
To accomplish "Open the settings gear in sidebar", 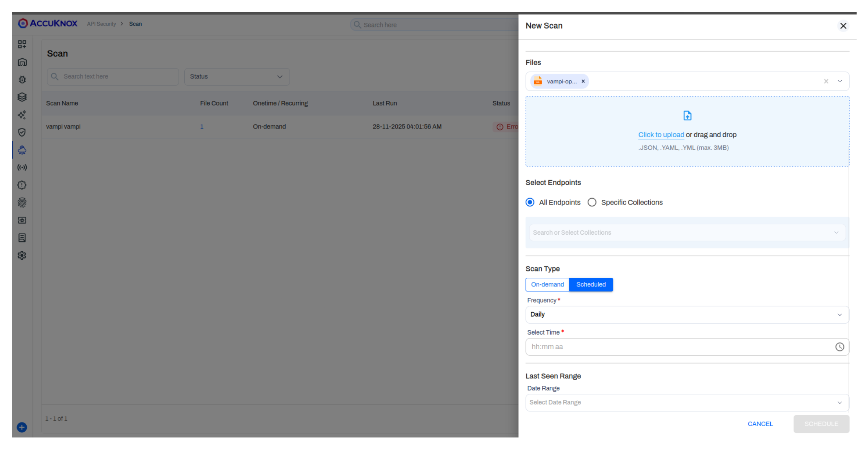I will [22, 255].
